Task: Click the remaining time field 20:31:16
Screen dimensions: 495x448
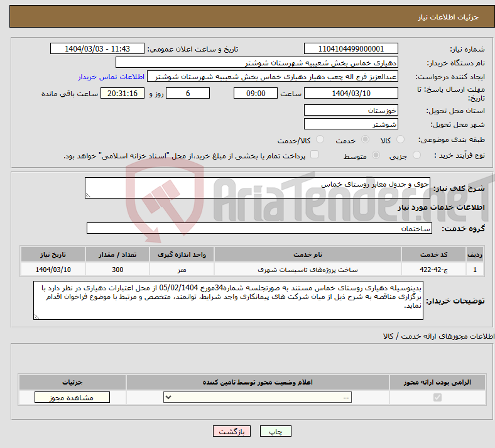Action: (122, 93)
